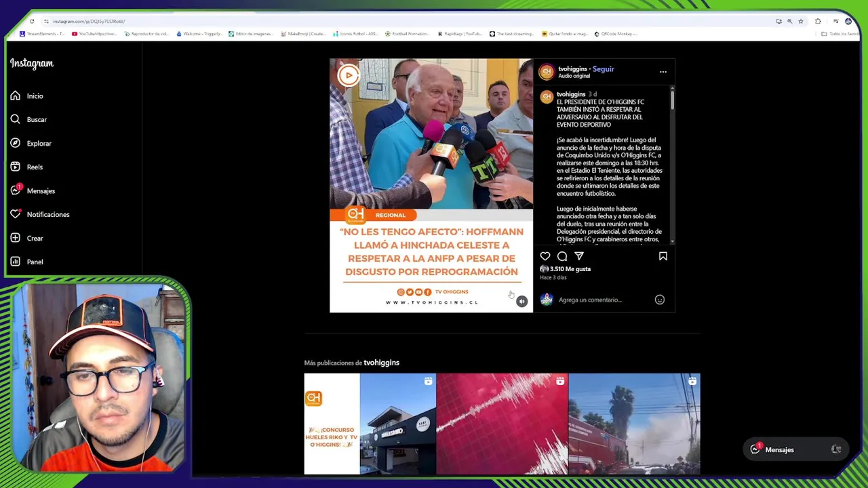Open the three-dot options menu of the post
868x488 pixels.
(x=663, y=72)
